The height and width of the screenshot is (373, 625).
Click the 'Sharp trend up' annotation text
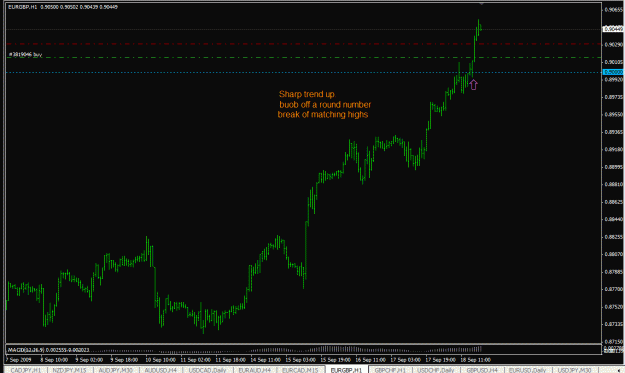(307, 94)
